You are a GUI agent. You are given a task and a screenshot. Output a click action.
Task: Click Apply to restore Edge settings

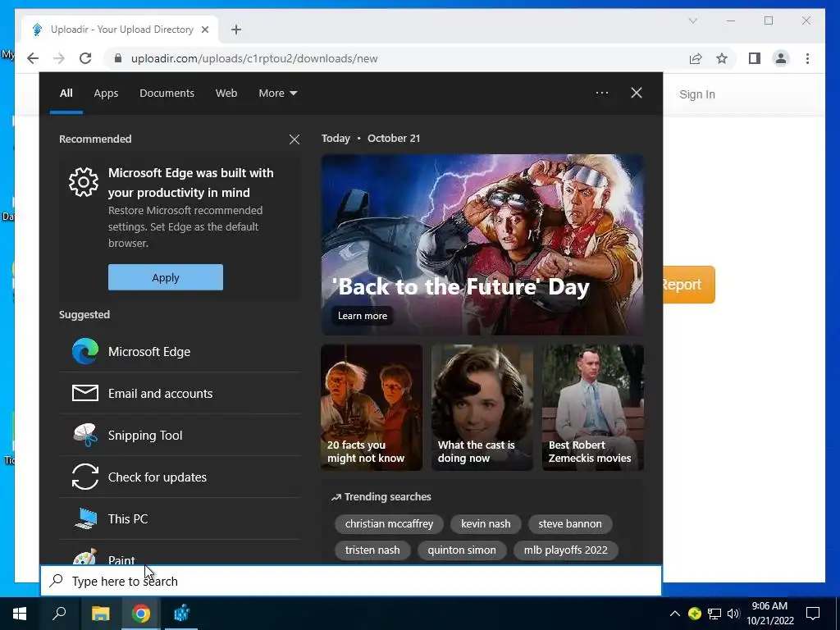tap(166, 277)
